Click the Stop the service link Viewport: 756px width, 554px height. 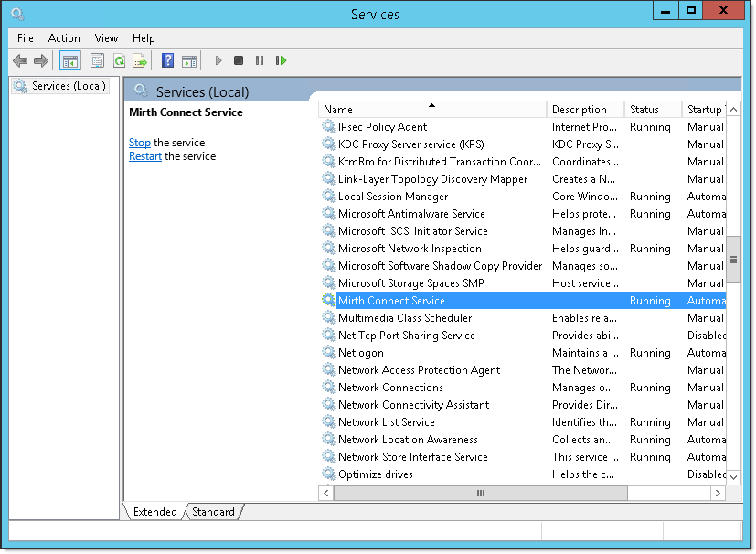(x=140, y=143)
